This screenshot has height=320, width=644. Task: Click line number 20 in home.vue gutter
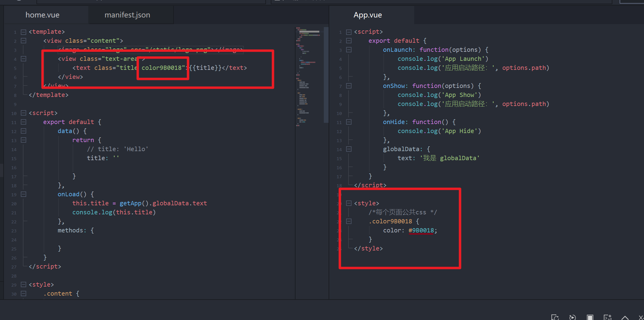coord(14,204)
